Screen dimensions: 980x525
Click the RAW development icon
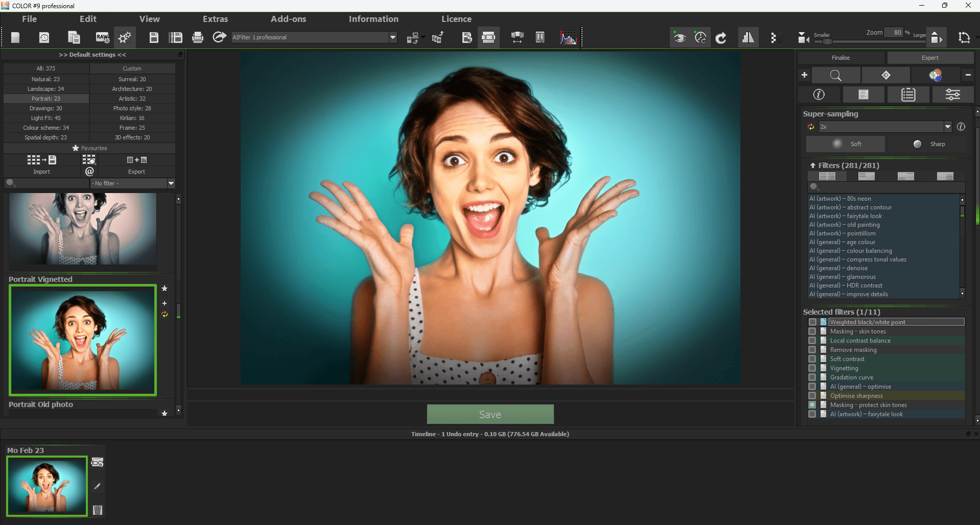(102, 37)
